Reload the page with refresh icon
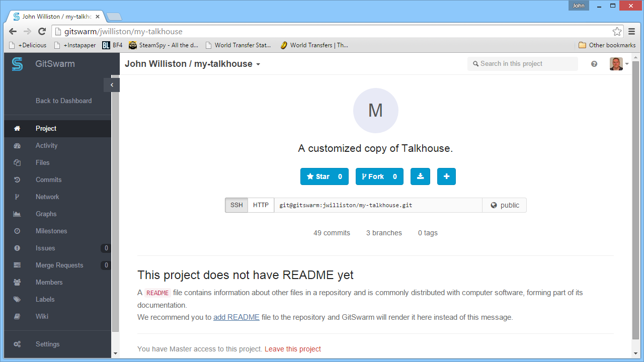The height and width of the screenshot is (362, 644). point(42,31)
